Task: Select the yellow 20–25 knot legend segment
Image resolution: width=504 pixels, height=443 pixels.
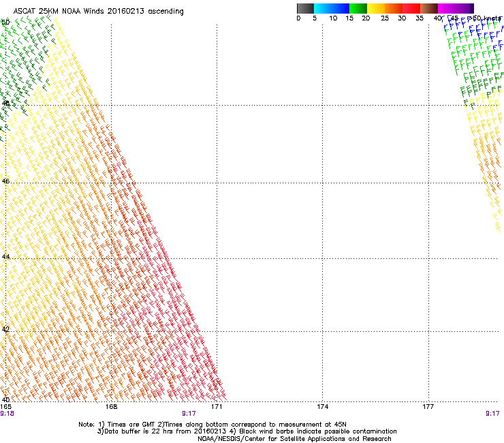Action: pos(376,8)
